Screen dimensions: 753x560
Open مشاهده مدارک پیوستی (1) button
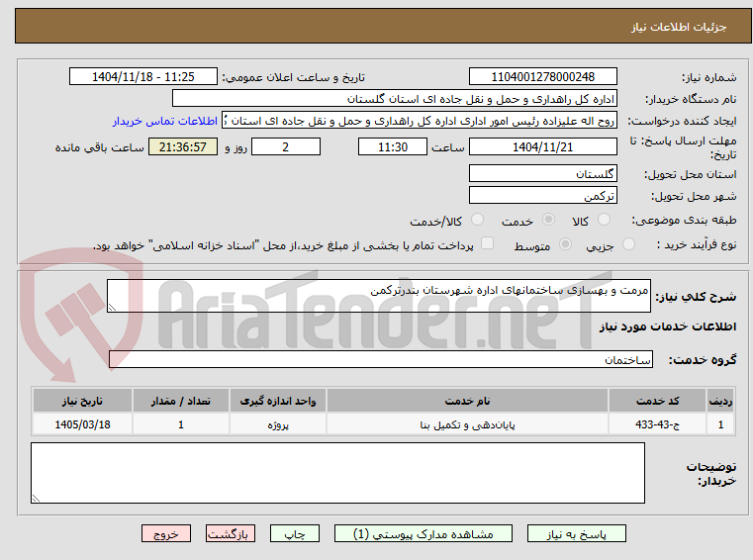[424, 533]
